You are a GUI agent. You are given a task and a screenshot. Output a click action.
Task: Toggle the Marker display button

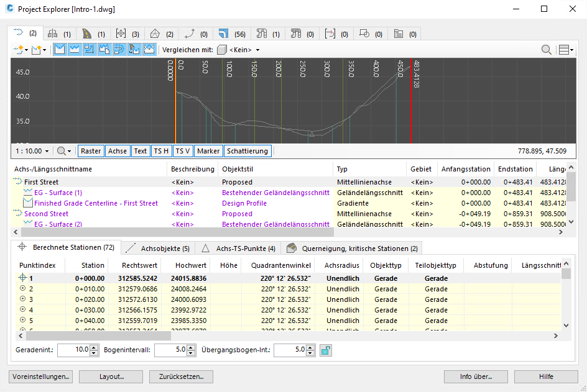[208, 150]
